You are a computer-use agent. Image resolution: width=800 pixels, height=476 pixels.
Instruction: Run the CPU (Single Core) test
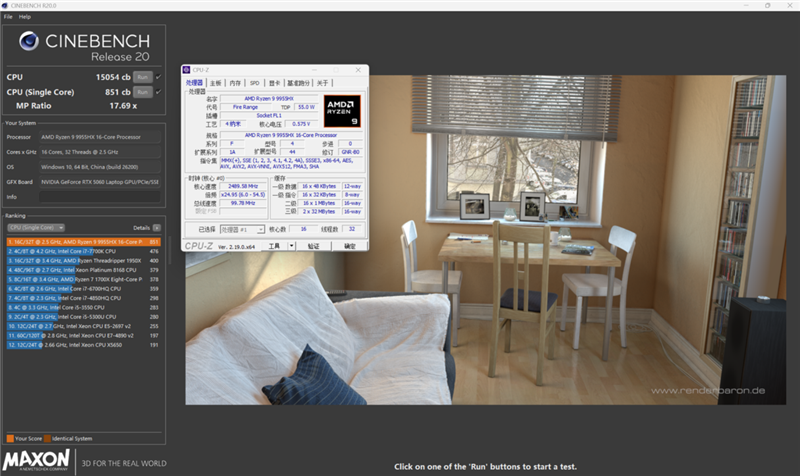pos(143,92)
